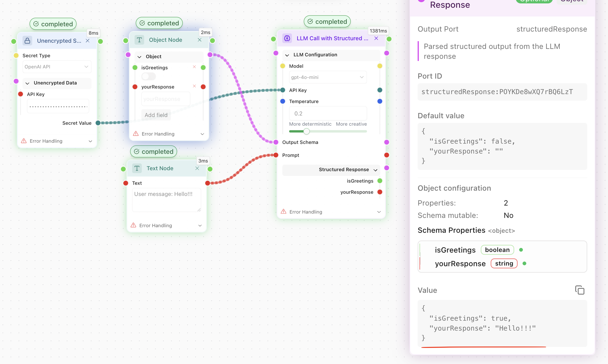Collapse the LLM Configuration section
Screen dimensions: 608x364
(287, 55)
